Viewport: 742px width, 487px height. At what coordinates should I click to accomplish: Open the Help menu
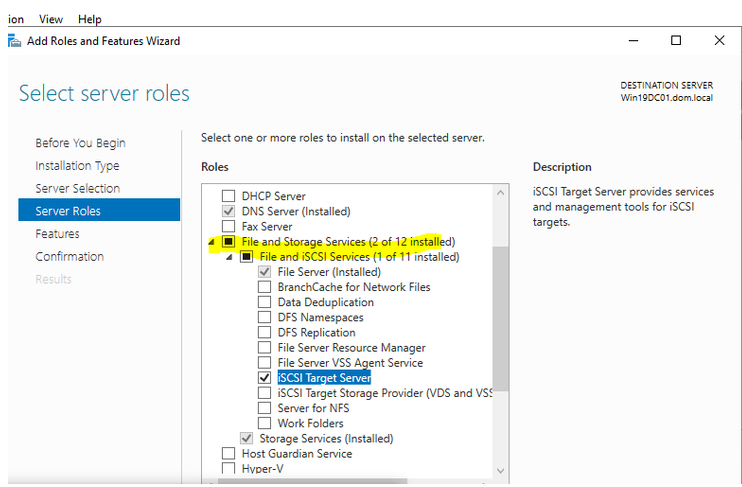tap(90, 19)
